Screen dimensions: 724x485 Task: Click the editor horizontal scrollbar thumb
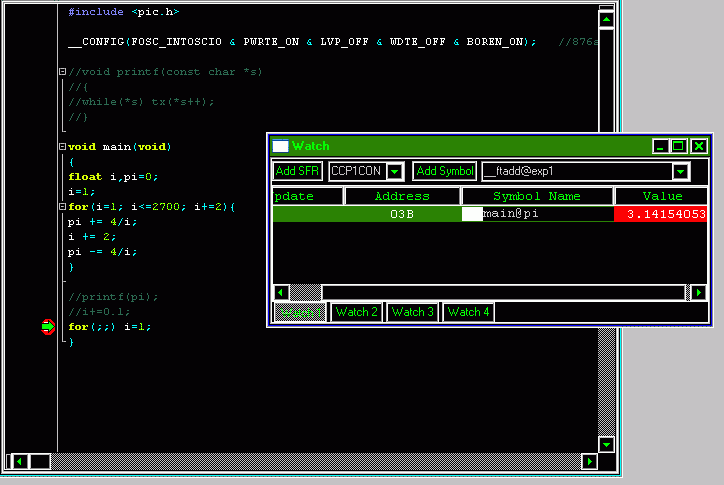click(x=40, y=461)
